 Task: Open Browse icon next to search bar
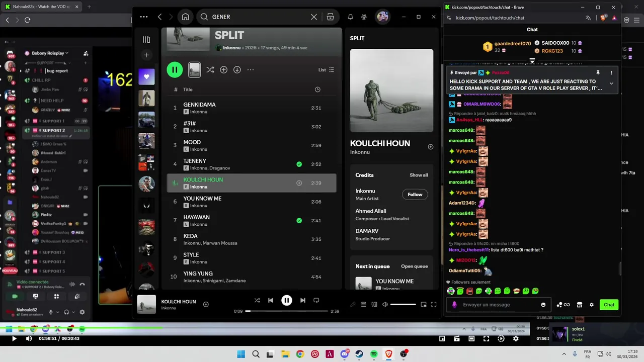pyautogui.click(x=331, y=17)
